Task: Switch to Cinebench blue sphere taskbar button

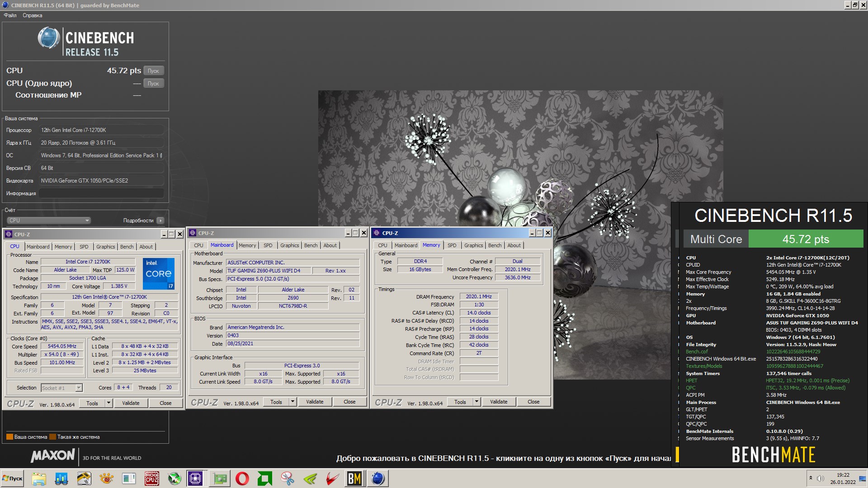Action: click(378, 479)
